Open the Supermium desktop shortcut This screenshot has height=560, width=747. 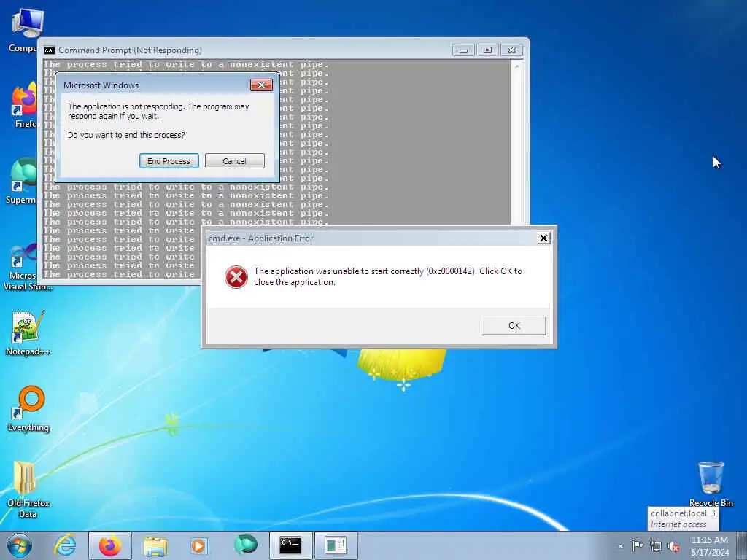(21, 181)
